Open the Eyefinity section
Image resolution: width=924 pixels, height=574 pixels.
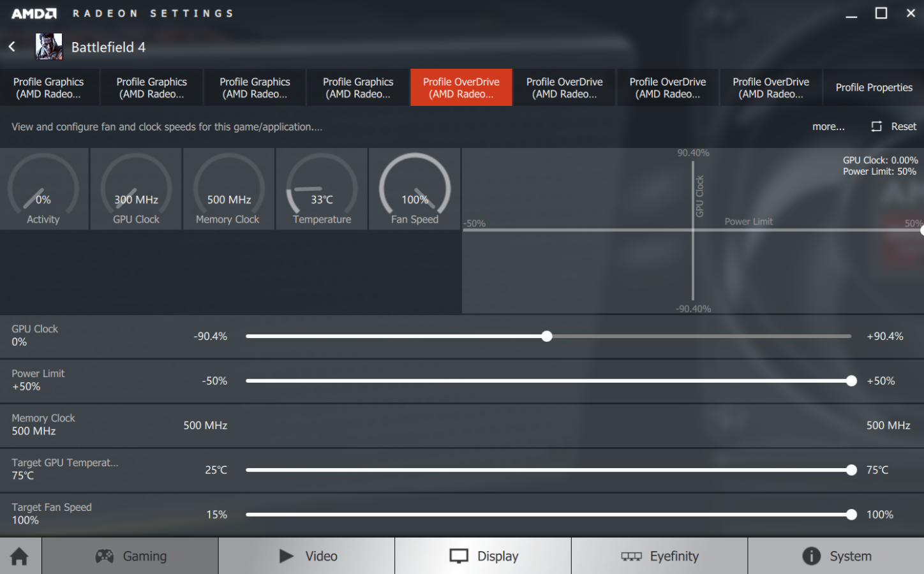[x=659, y=556]
